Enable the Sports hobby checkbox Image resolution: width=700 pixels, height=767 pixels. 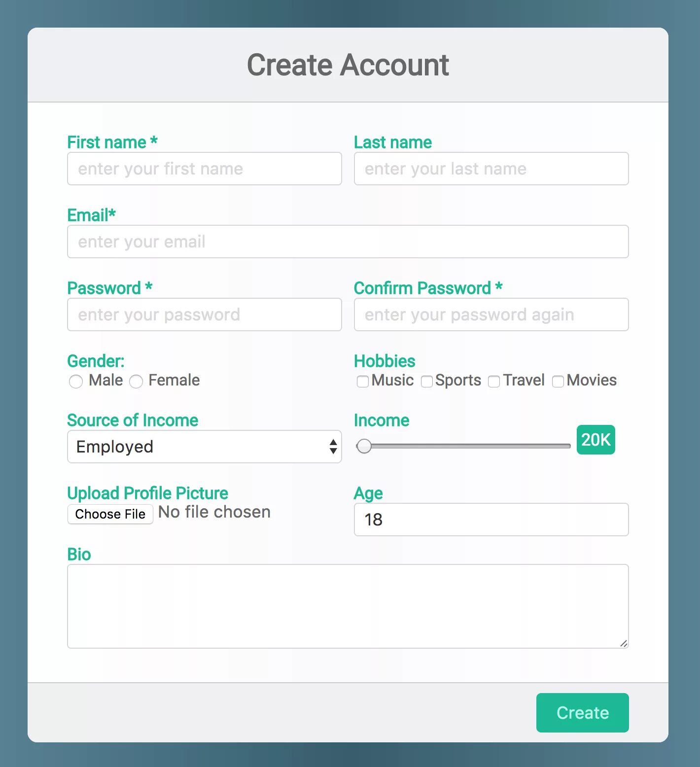tap(427, 382)
